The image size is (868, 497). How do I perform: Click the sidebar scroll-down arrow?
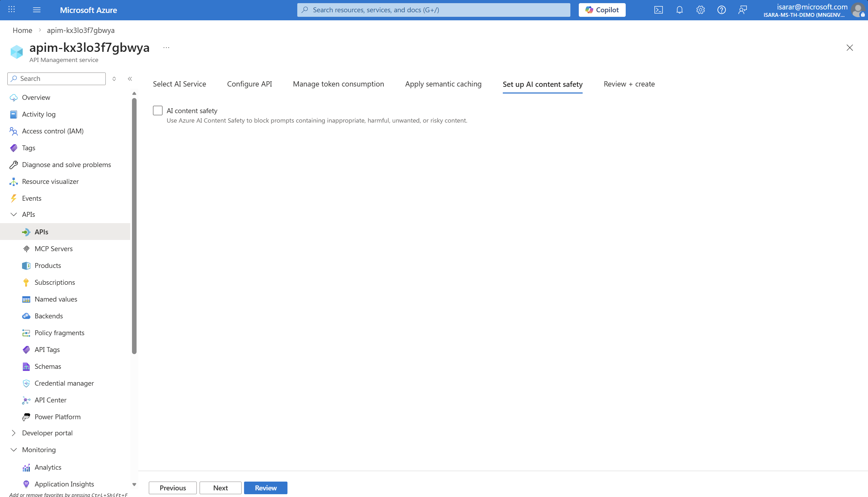click(x=134, y=485)
